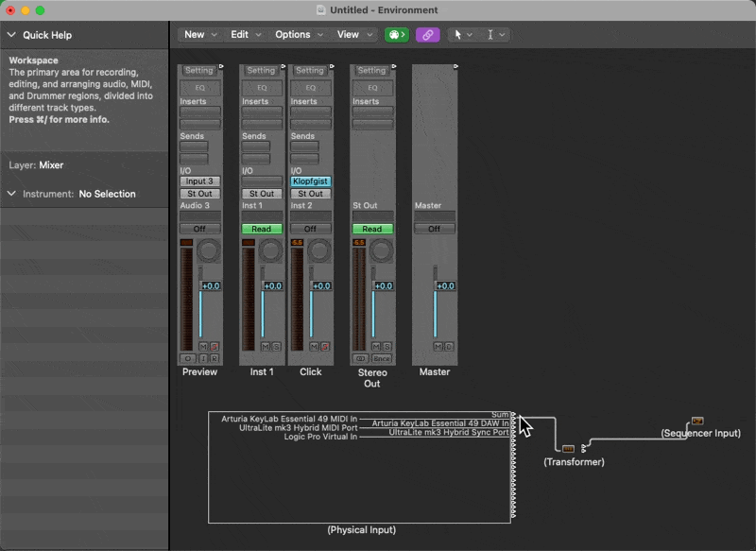Select the Physical Input object box
Screen dimensions: 756x551
pos(359,482)
